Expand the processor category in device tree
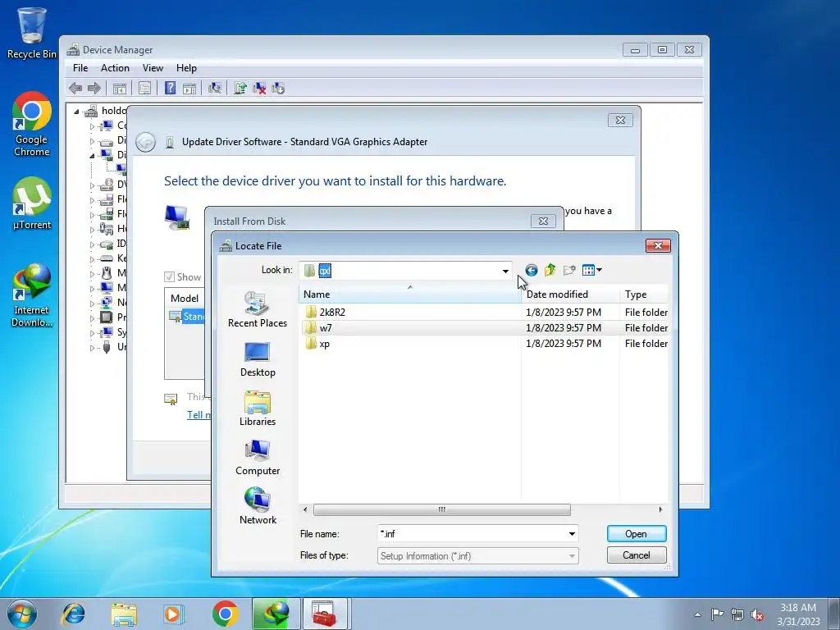 pos(92,318)
